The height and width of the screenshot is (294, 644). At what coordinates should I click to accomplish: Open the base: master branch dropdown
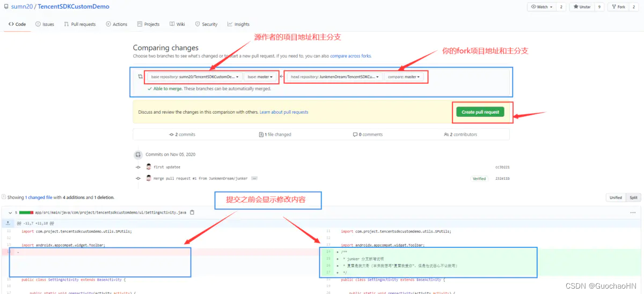pyautogui.click(x=260, y=77)
